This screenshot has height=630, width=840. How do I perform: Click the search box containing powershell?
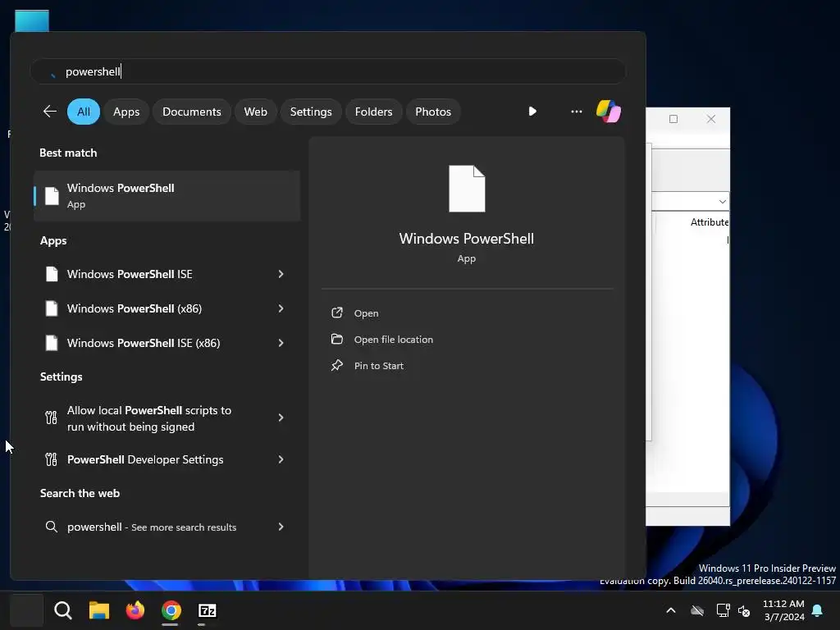(328, 71)
